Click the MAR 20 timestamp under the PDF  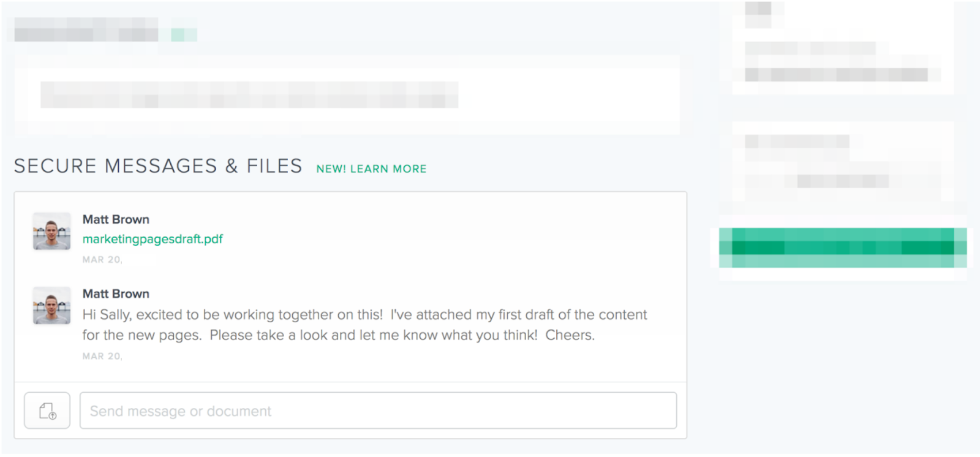point(102,260)
